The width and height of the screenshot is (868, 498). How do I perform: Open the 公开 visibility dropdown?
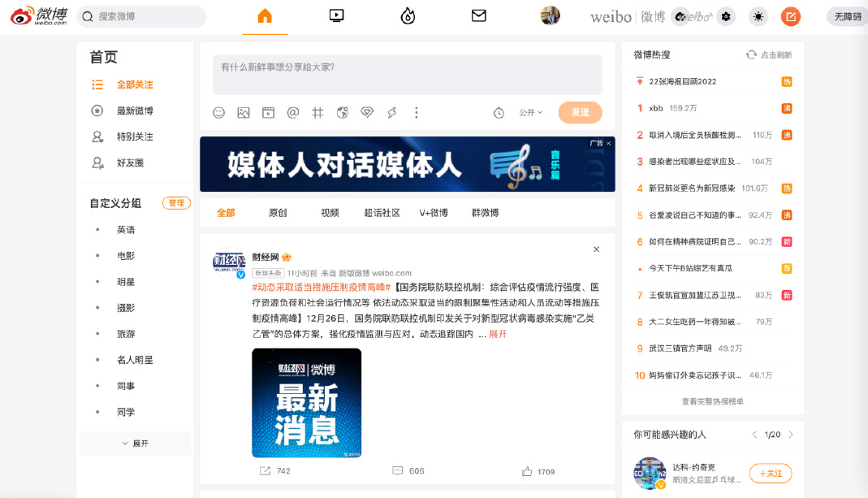(x=531, y=113)
